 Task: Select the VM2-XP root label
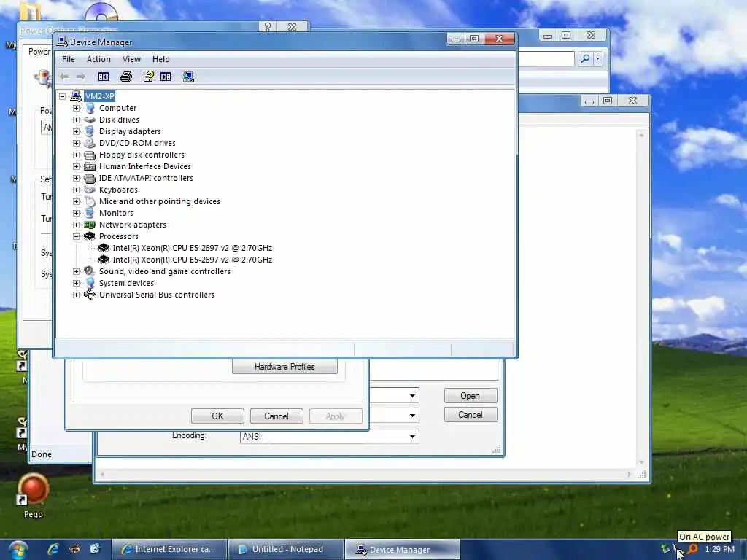(x=99, y=96)
